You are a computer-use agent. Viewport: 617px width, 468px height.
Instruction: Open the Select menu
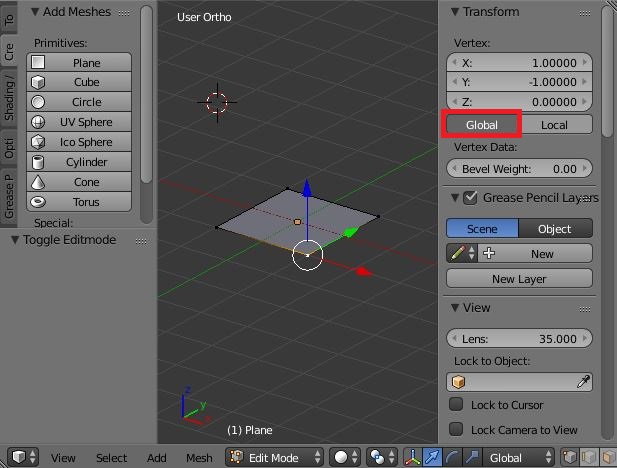[x=111, y=458]
